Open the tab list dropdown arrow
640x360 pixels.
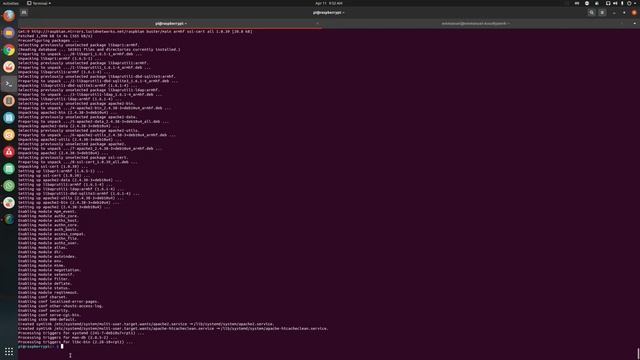[634, 24]
